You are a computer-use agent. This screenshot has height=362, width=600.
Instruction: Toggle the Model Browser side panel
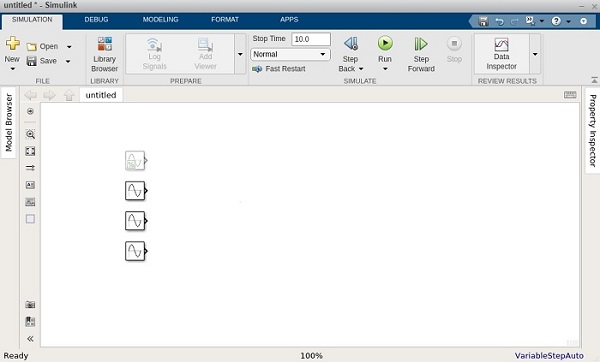point(8,122)
